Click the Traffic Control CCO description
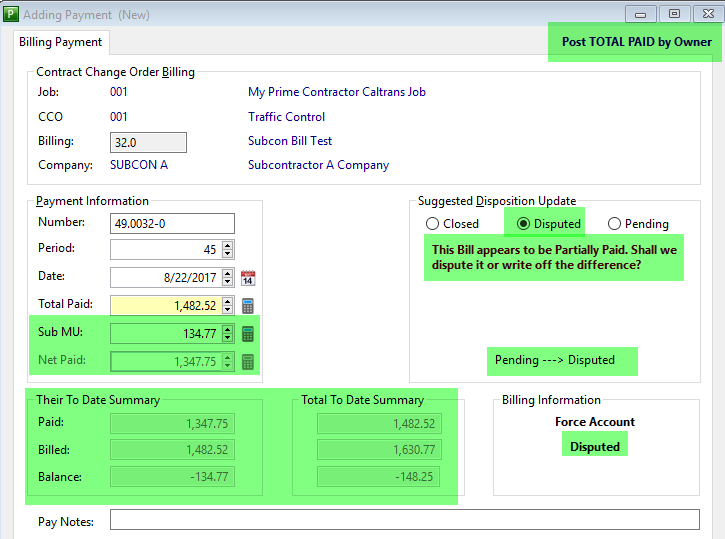725x539 pixels. click(x=286, y=116)
